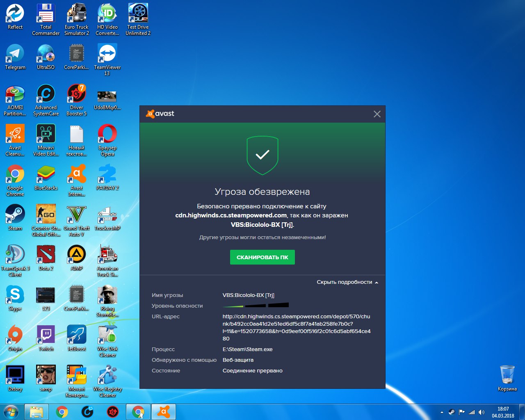525x420 pixels.
Task: Click the green СКАНИРОВАТЬ ПК button
Action: pyautogui.click(x=262, y=257)
